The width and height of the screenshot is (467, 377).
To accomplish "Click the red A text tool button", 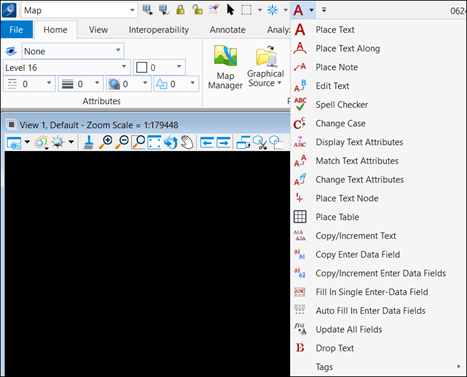I will tap(298, 10).
